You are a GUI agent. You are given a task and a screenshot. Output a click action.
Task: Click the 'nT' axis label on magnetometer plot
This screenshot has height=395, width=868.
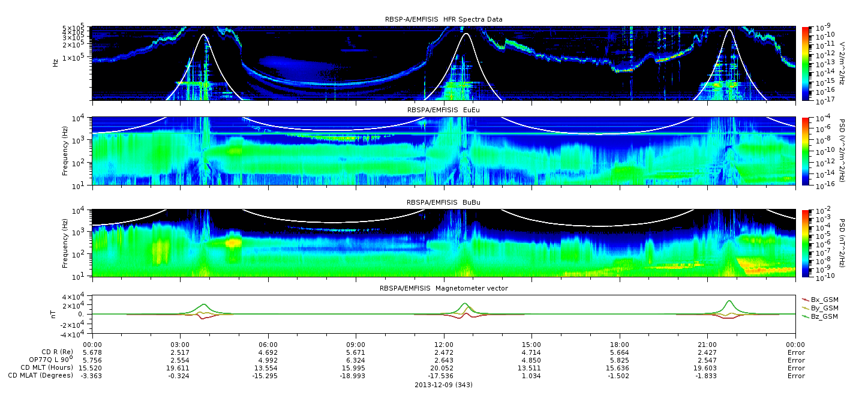[x=54, y=314]
